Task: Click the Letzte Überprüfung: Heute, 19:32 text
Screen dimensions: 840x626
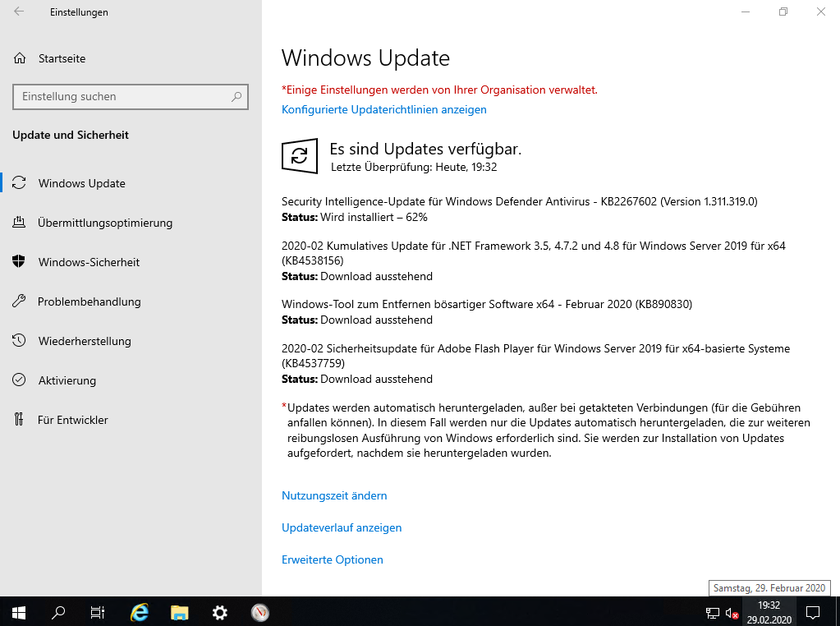Action: pos(414,167)
